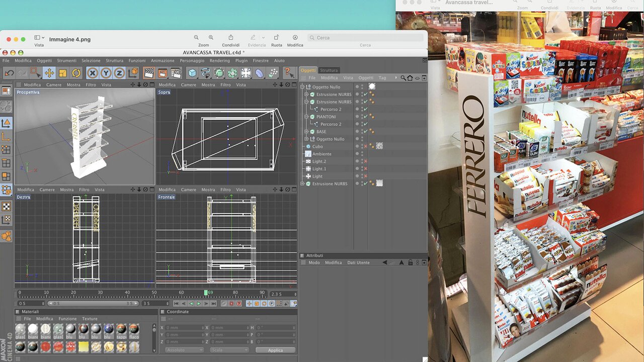Toggle the green check on PIANTONI
The image size is (644, 362).
pos(366,117)
